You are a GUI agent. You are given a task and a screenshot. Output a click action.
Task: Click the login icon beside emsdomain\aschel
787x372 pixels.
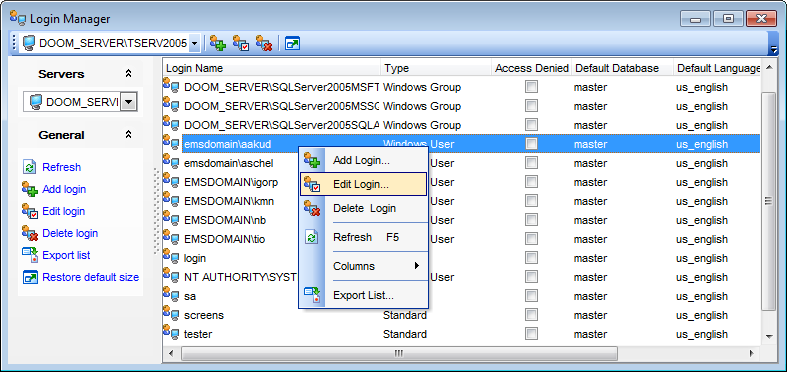coord(171,163)
